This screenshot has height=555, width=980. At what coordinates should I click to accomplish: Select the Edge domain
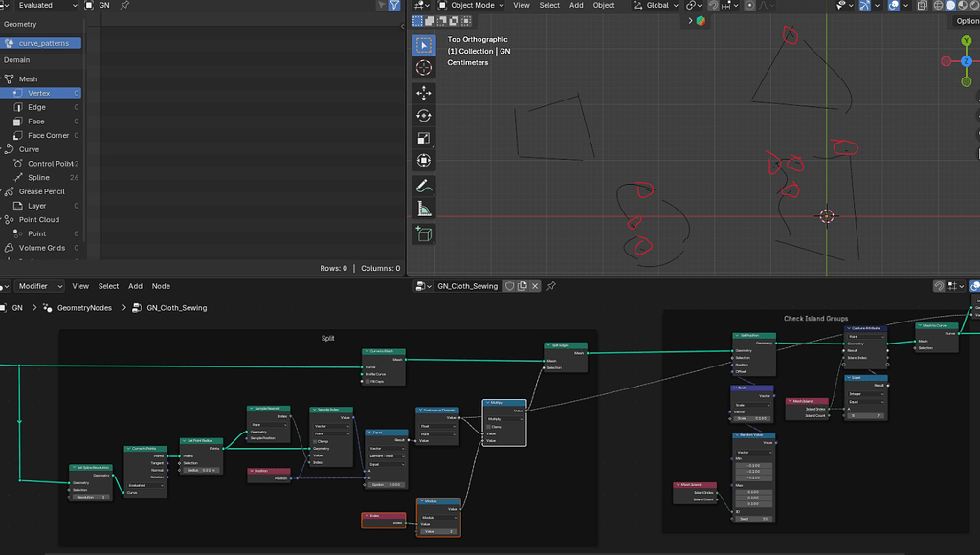40,107
